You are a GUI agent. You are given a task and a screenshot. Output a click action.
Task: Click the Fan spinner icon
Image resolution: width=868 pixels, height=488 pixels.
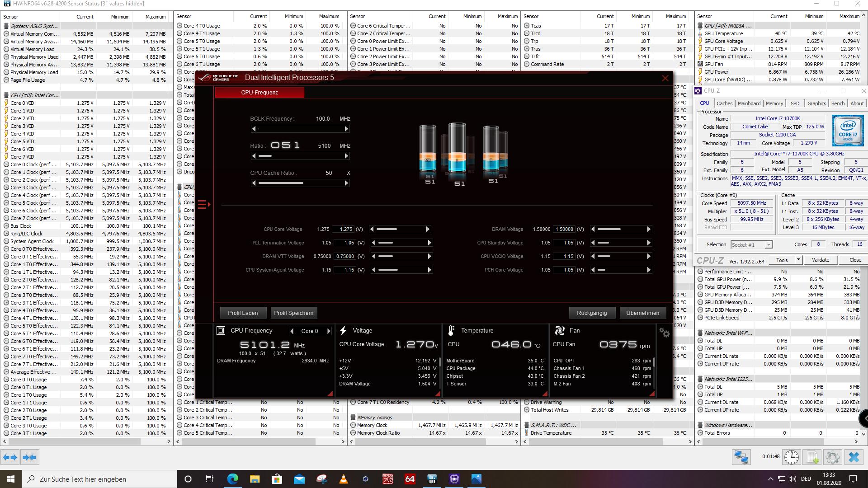[x=560, y=331]
